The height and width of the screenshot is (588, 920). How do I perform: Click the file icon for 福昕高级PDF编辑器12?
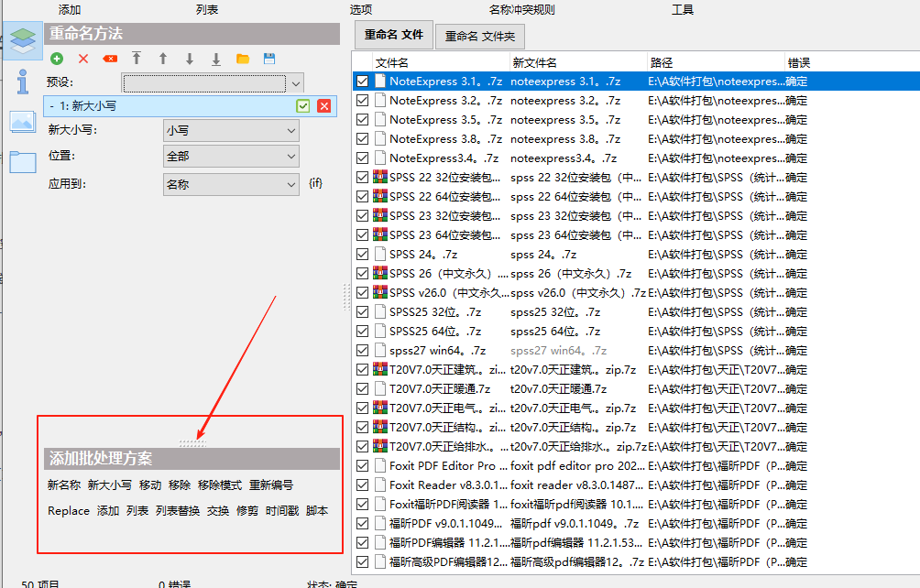pos(380,561)
